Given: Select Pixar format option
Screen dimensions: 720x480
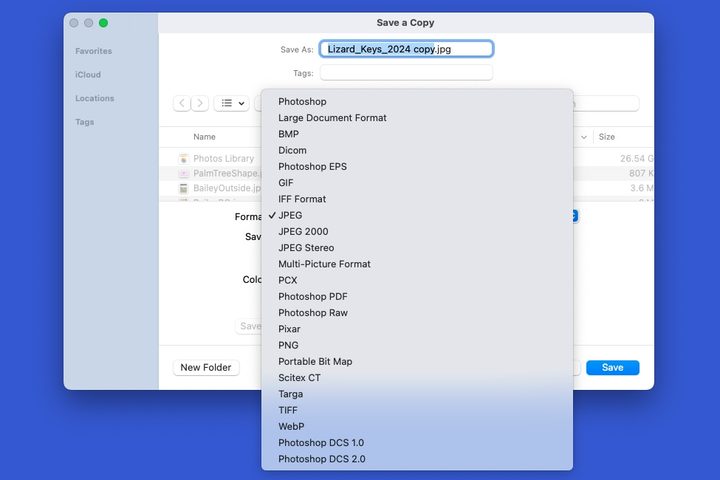Looking at the screenshot, I should point(417,329).
